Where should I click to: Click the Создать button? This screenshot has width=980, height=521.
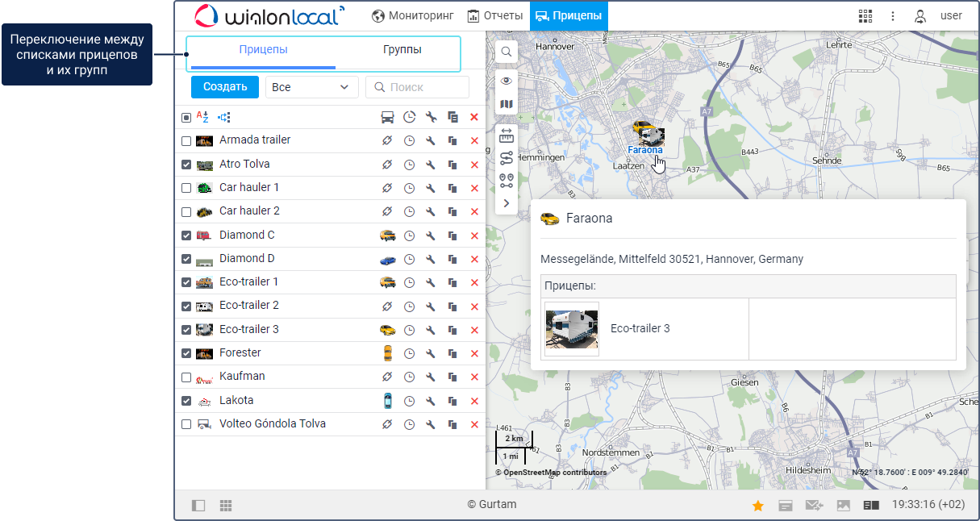tap(225, 87)
